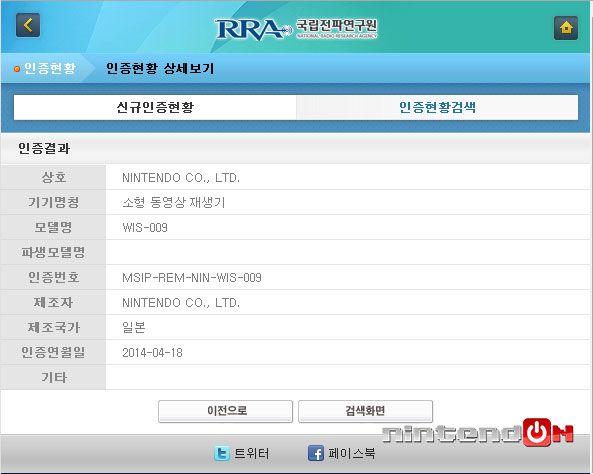The height and width of the screenshot is (474, 593).
Task: Click the 제조국가 row label
Action: pyautogui.click(x=53, y=328)
